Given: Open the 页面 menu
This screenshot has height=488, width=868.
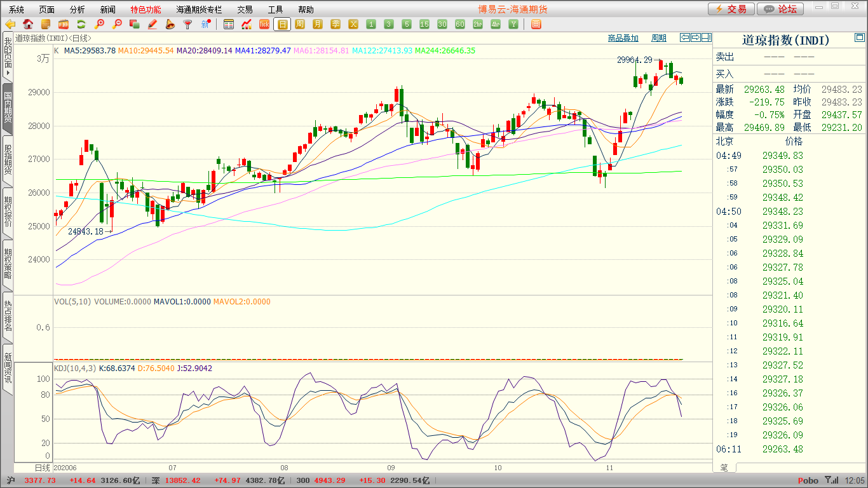Looking at the screenshot, I should pyautogui.click(x=47, y=10).
